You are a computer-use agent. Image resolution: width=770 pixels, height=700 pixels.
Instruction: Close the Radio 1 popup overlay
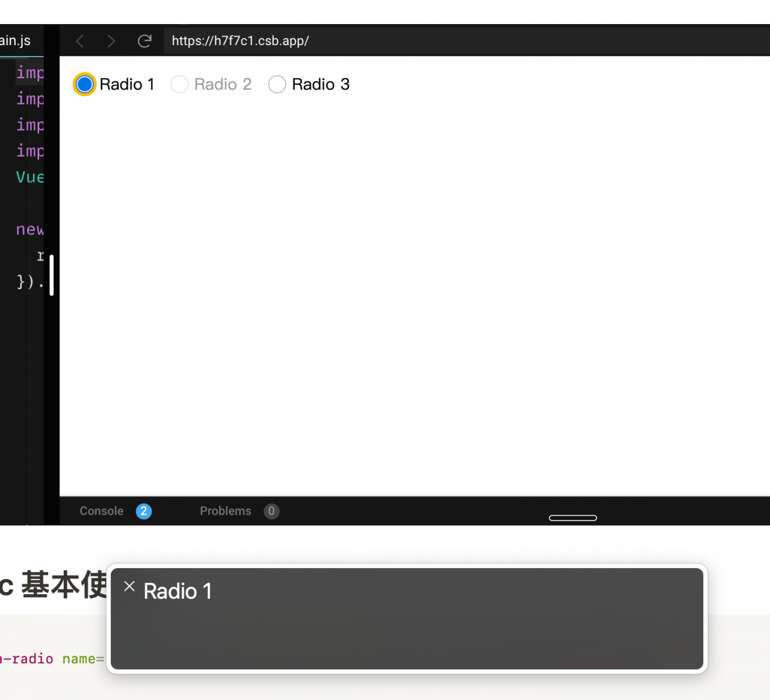point(129,586)
